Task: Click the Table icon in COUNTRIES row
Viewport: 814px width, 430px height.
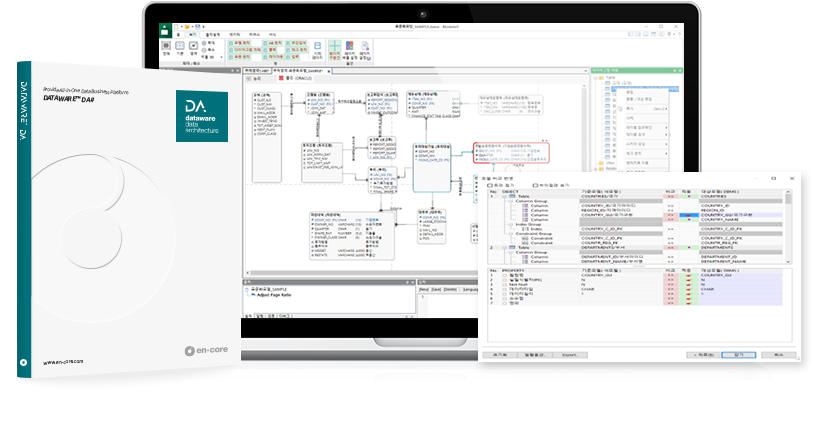Action: coord(512,196)
